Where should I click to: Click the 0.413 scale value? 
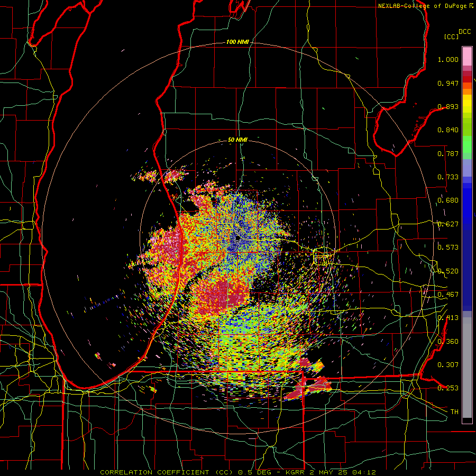448,318
